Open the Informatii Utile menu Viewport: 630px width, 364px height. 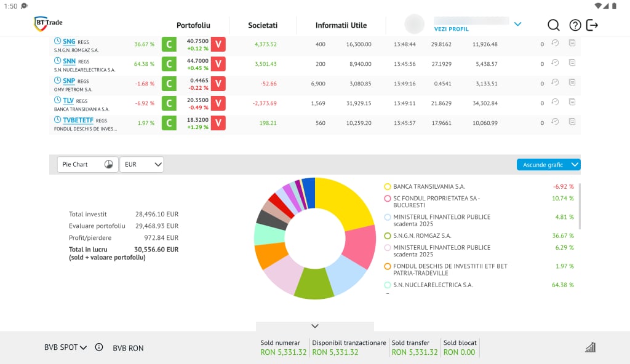tap(341, 25)
